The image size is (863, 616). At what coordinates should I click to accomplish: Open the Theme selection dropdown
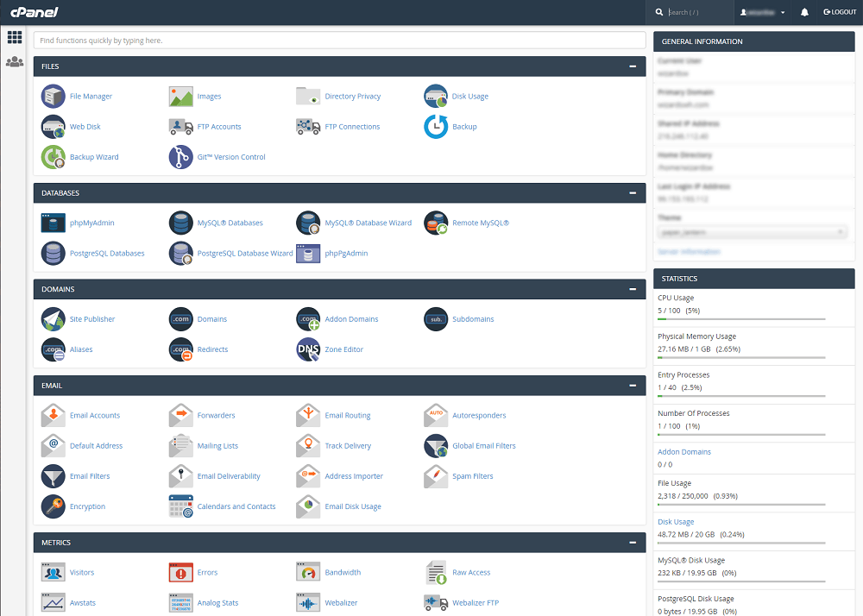(x=753, y=232)
